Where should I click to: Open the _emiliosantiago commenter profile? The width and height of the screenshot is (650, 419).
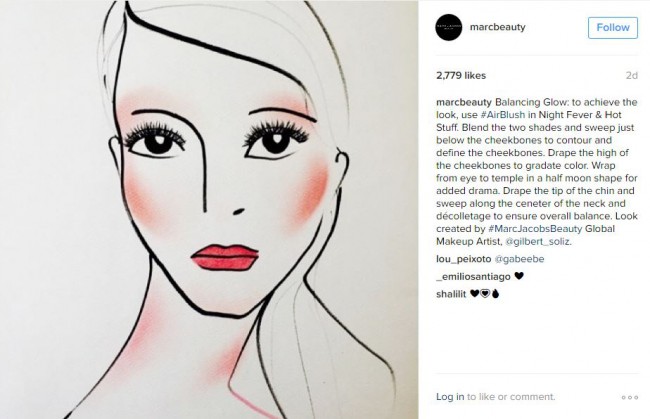[473, 276]
